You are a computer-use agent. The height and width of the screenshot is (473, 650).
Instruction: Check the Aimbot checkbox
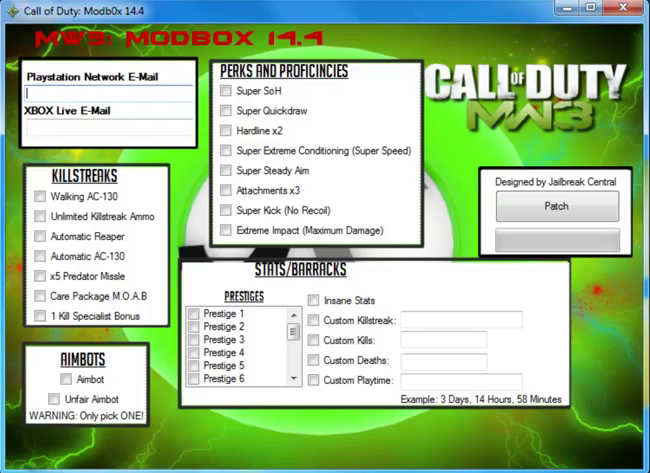pos(65,379)
